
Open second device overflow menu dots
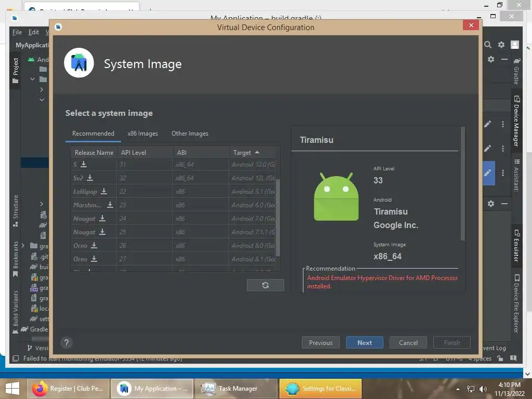(503, 148)
